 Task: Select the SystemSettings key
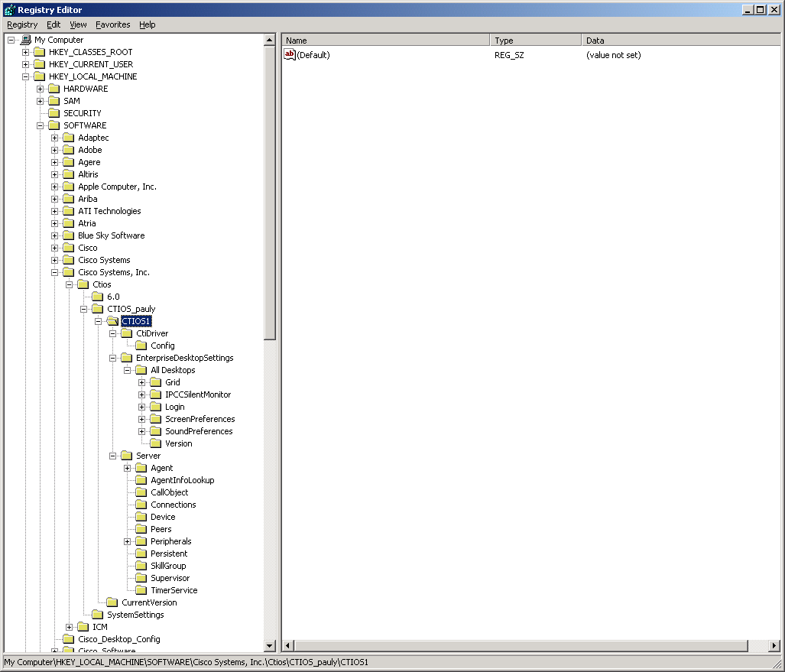click(135, 615)
